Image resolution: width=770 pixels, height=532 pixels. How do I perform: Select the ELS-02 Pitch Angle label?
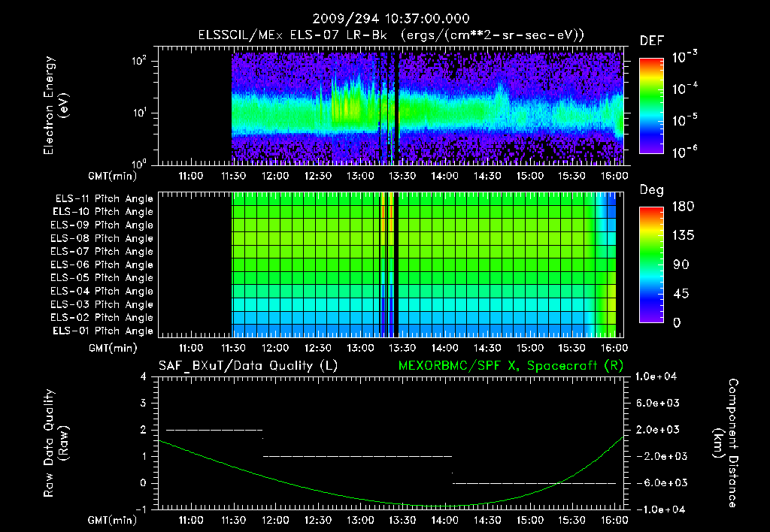(x=102, y=318)
